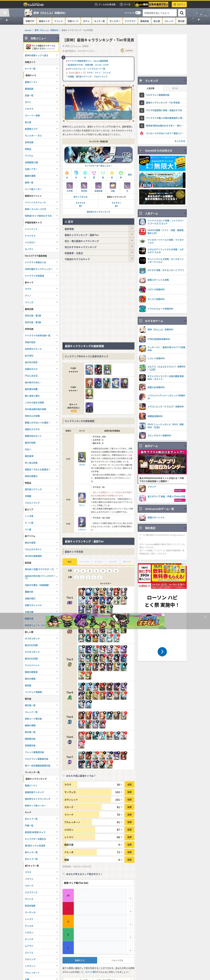Expand 評価基準・注意点 contents row
This screenshot has width=210, height=980.
click(x=98, y=253)
